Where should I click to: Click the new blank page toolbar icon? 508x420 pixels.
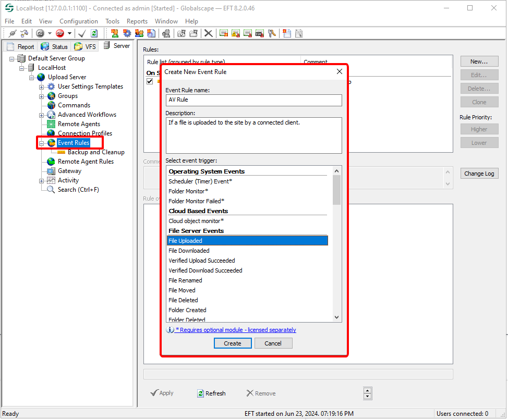[287, 33]
